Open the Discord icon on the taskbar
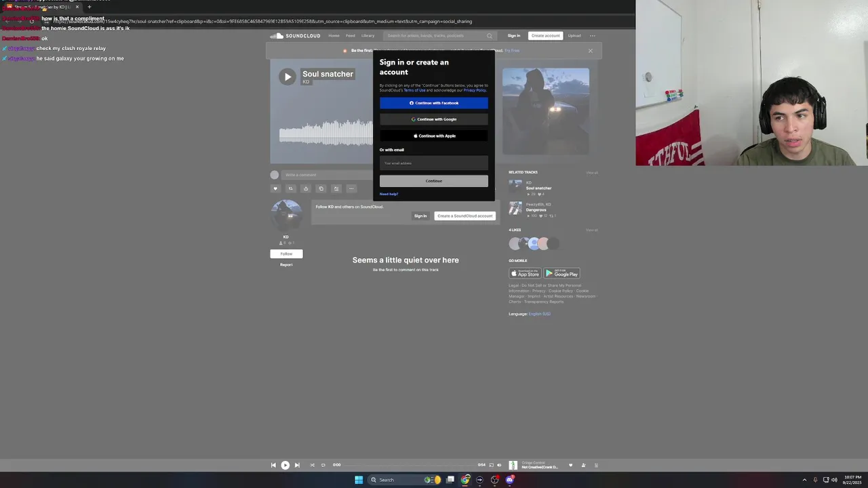The height and width of the screenshot is (488, 868). 510,480
